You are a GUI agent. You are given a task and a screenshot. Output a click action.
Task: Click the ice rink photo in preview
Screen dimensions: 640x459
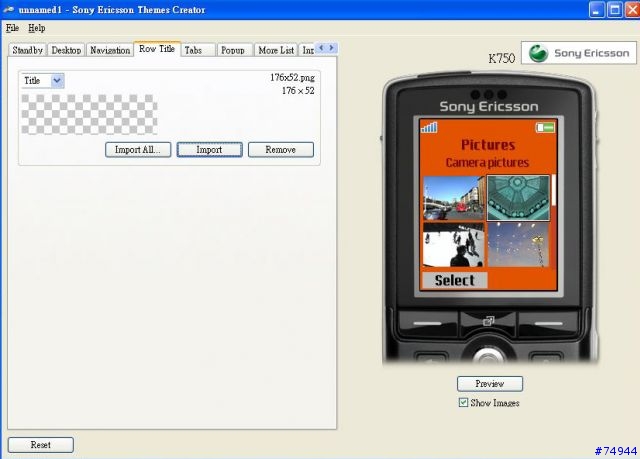[x=453, y=244]
